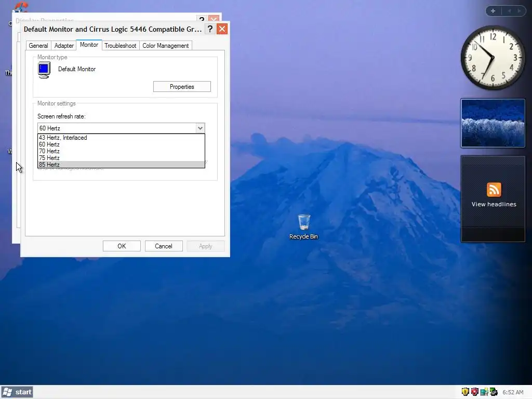Open the Recycle Bin desktop icon
The width and height of the screenshot is (532, 399).
click(303, 227)
